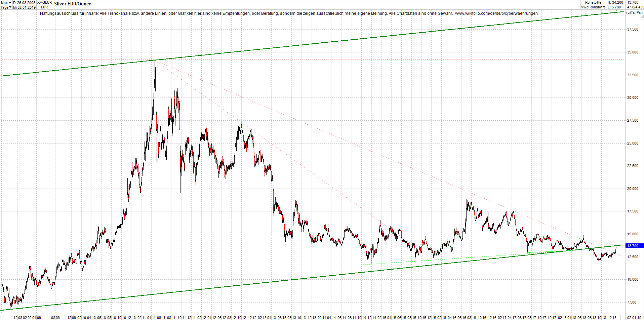Click the L: 6.780 low value
Screen dimensions: 644x320
pos(614,7)
